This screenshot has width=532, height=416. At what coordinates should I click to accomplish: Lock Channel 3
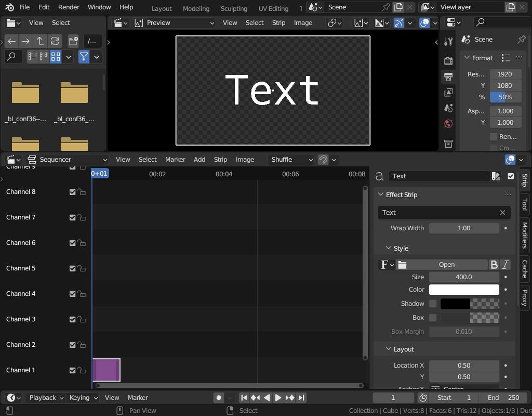click(82, 319)
